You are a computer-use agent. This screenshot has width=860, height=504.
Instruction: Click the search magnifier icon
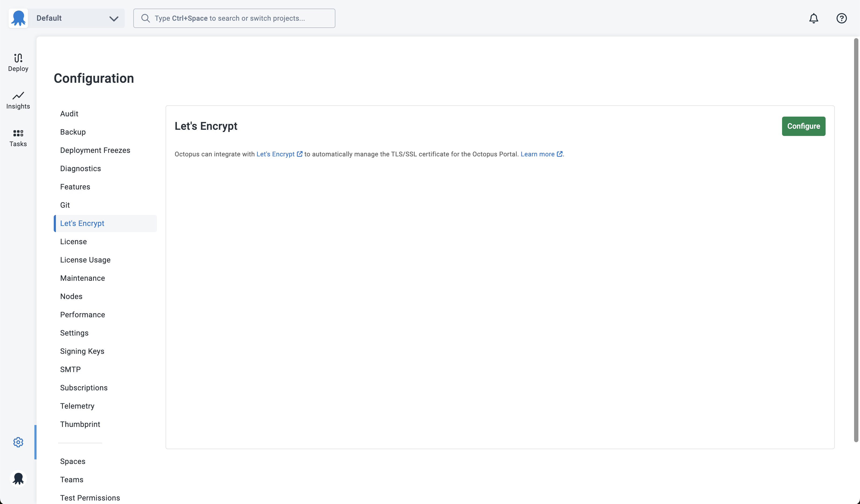tap(145, 18)
